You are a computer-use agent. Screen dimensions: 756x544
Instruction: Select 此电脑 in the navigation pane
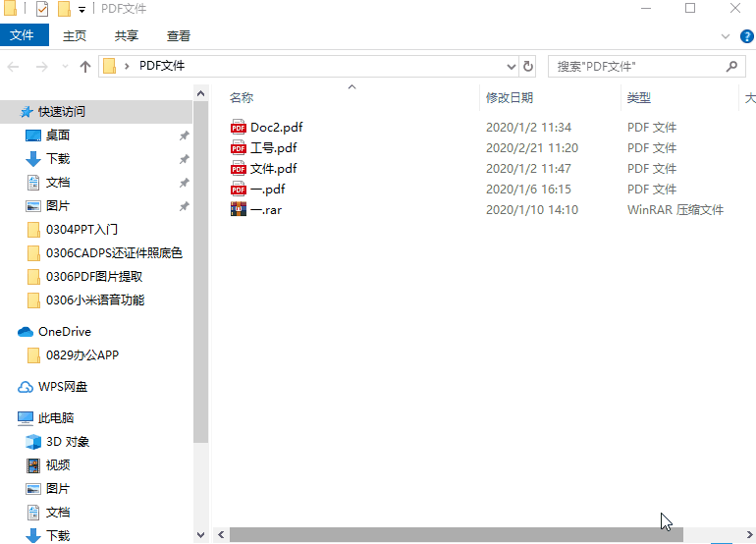click(x=56, y=418)
